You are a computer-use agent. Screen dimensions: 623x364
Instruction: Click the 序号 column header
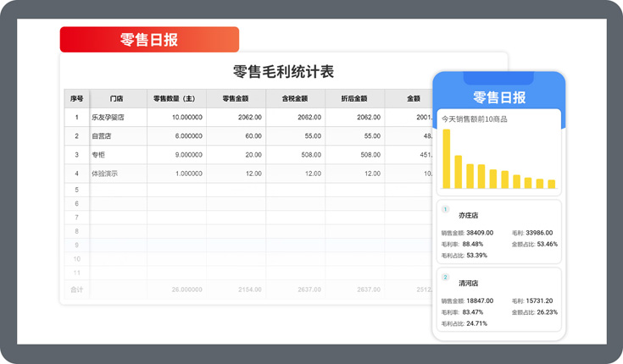point(76,98)
